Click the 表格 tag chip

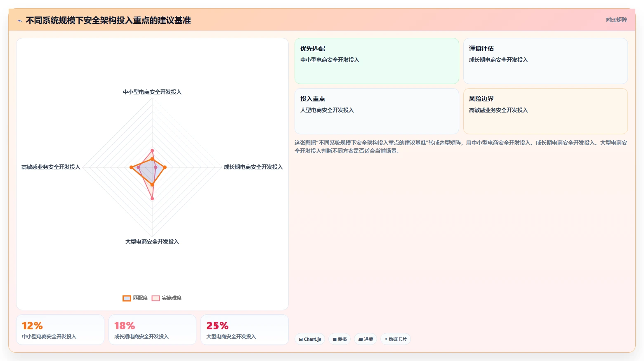(x=340, y=339)
